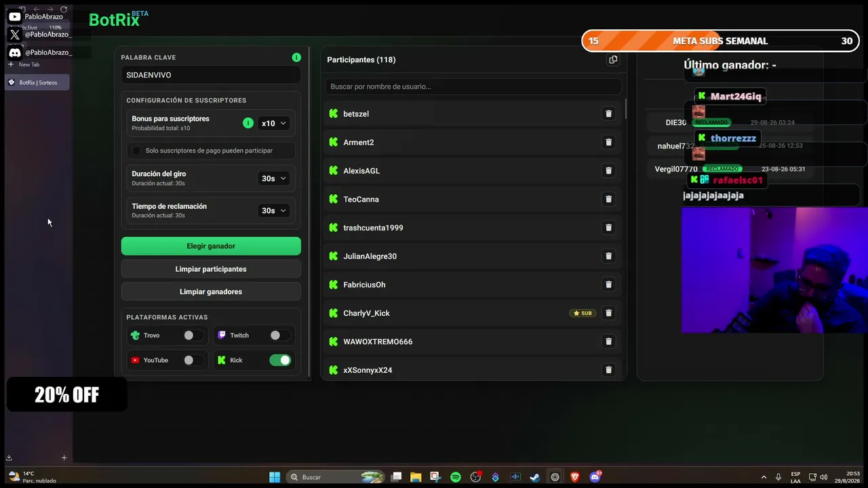The image size is (868, 488).
Task: Click participant name AlexisAGL
Action: tap(361, 171)
